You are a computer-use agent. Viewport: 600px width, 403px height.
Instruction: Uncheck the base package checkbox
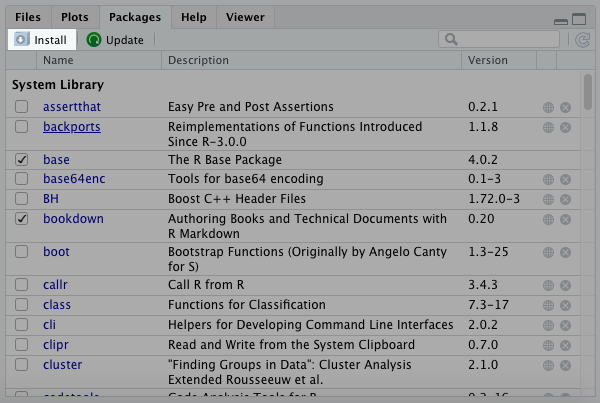[22, 160]
